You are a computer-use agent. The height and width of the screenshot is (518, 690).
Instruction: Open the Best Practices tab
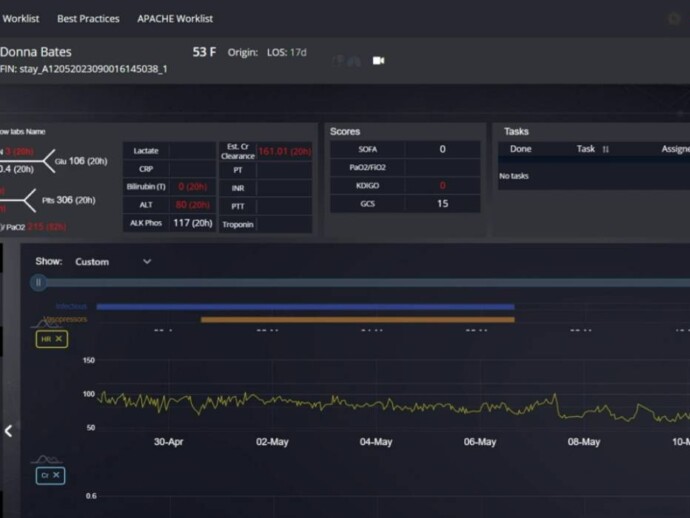pos(88,19)
